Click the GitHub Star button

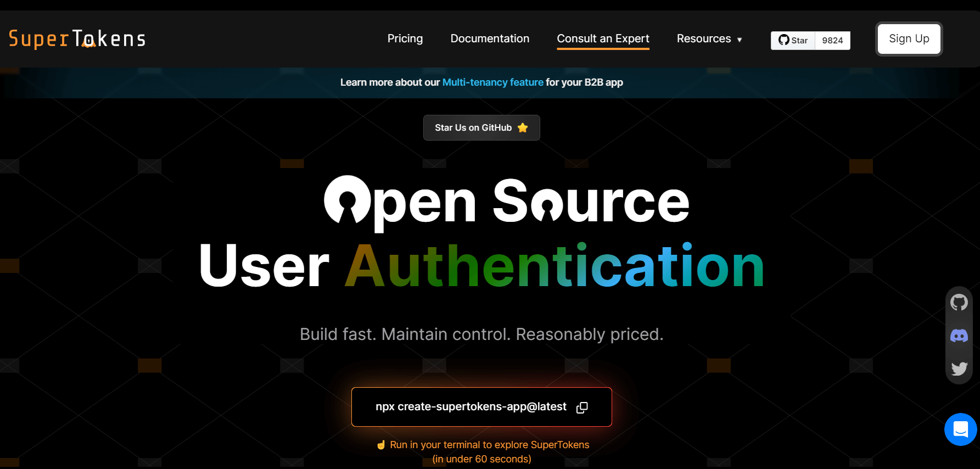pos(793,40)
